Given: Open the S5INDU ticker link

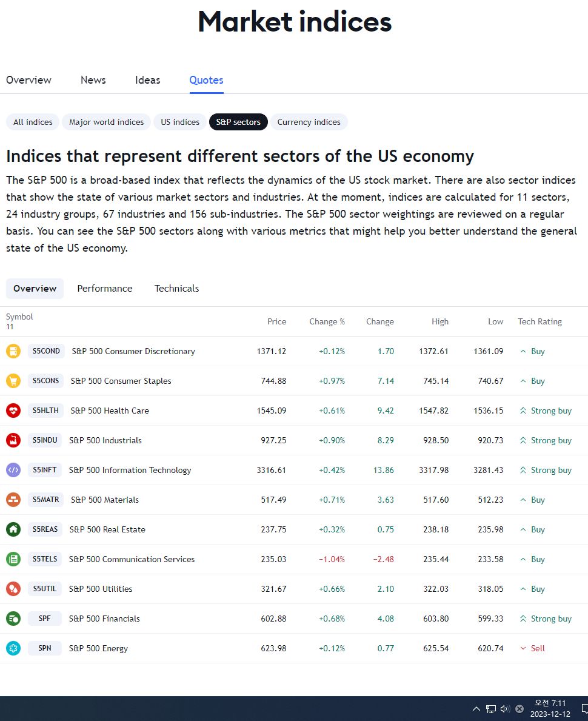Looking at the screenshot, I should (45, 440).
